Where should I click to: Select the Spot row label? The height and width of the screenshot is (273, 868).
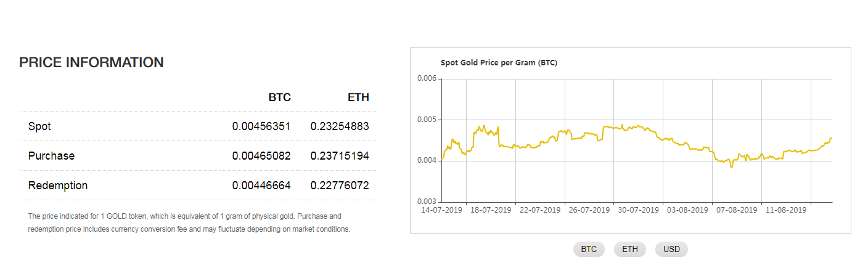[x=39, y=126]
